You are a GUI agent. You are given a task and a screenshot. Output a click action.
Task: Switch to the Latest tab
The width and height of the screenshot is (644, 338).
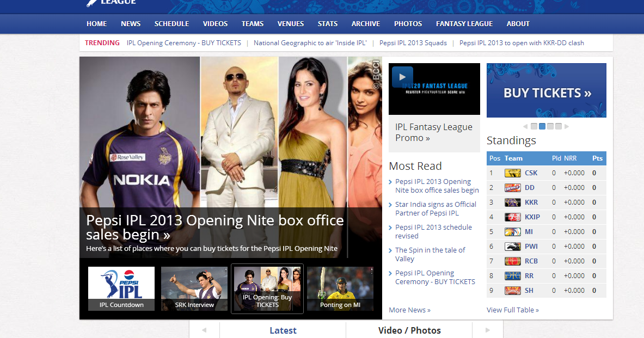[283, 330]
